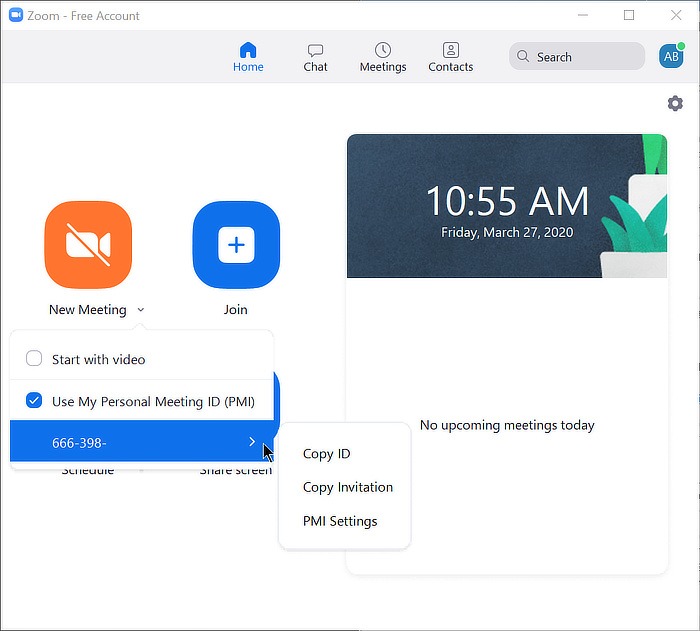Enable the Start with video checkbox

[x=34, y=359]
